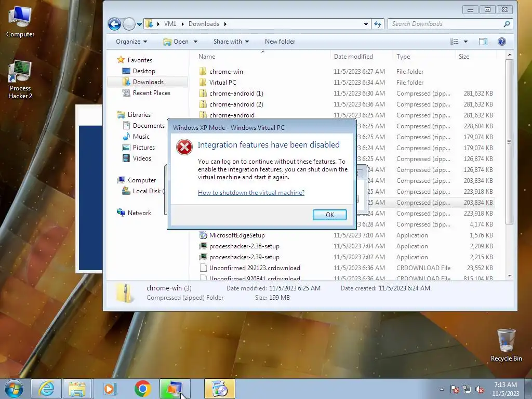Viewport: 532px width, 399px height.
Task: Expand the Open button dropdown arrow
Action: 195,42
